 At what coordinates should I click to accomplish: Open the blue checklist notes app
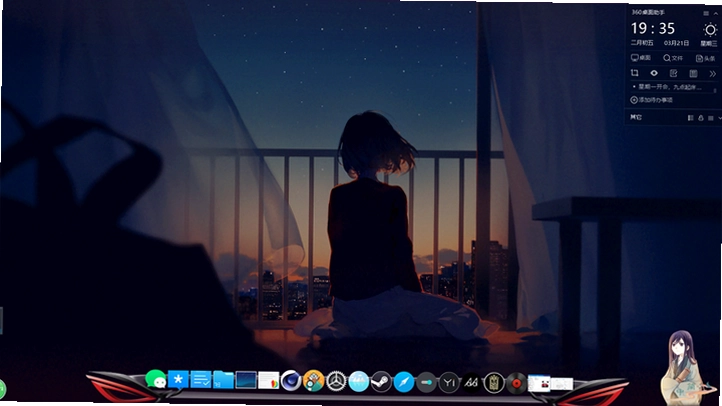coord(201,380)
